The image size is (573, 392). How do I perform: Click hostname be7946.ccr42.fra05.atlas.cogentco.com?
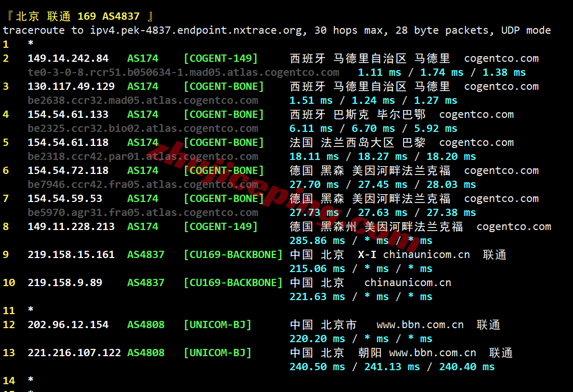point(143,184)
